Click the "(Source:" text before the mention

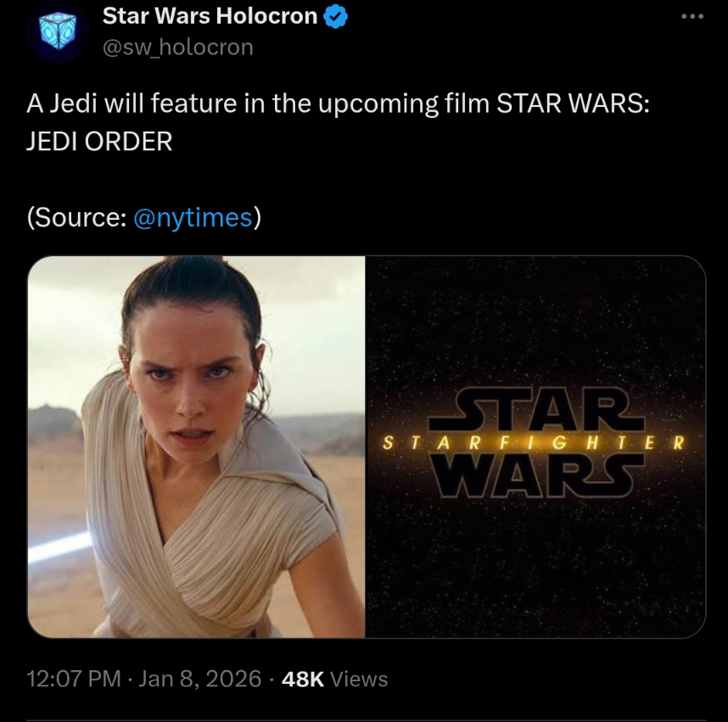coord(76,217)
